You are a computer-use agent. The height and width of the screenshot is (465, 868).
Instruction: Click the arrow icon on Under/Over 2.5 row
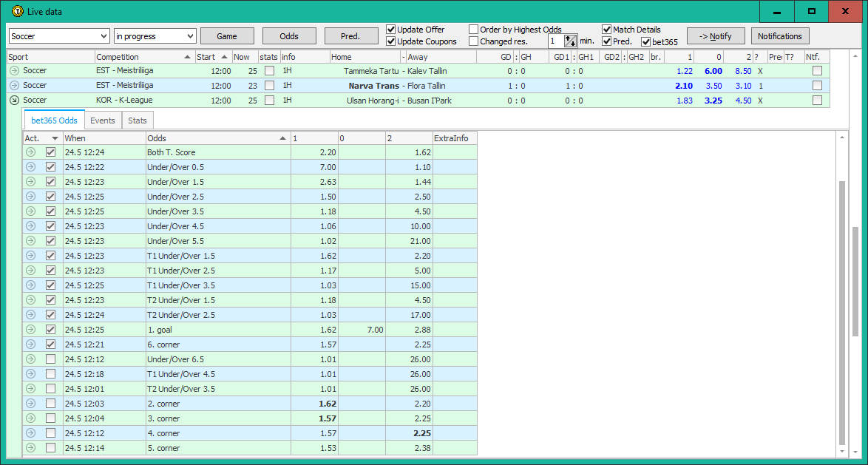click(x=30, y=197)
